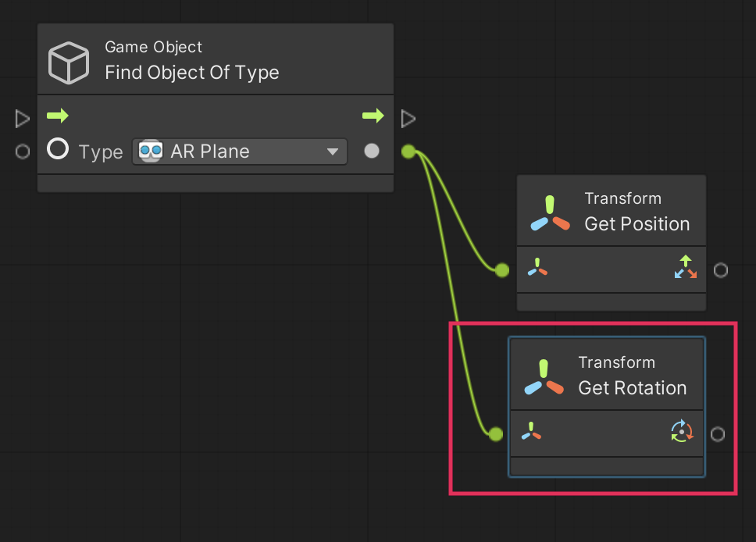Click the cube icon on Find Object Of Type node
The height and width of the screenshot is (542, 756).
click(x=69, y=62)
